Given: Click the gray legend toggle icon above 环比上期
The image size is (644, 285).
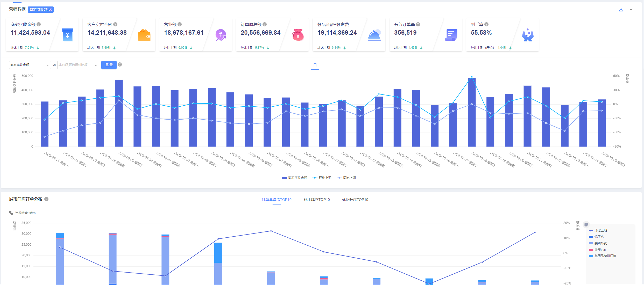Looking at the screenshot, I should pos(586,224).
